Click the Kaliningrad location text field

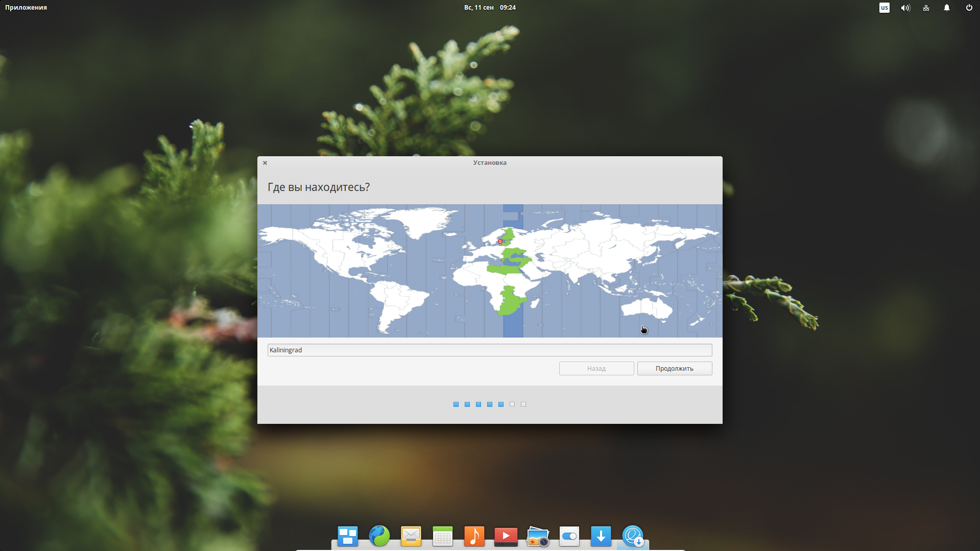(489, 350)
